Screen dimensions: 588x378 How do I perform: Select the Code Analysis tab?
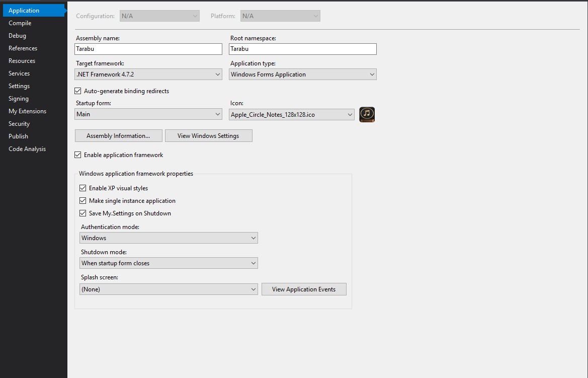click(27, 149)
